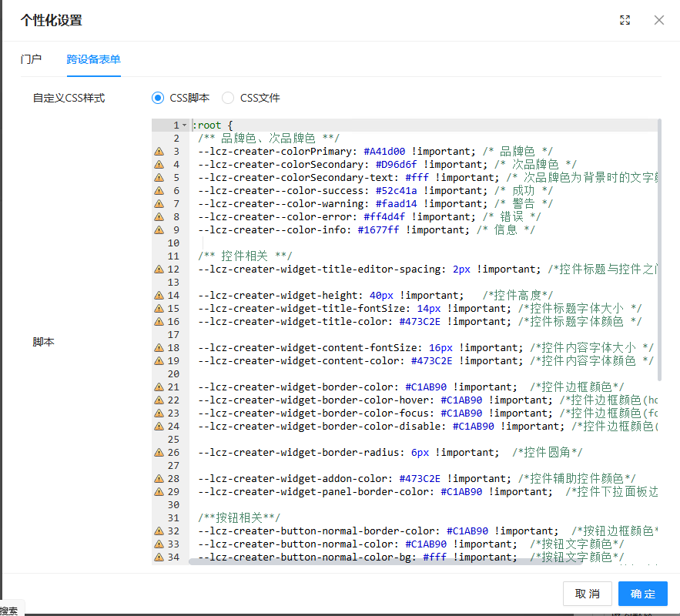The height and width of the screenshot is (616, 680).
Task: Click warning icon on line 9
Action: pos(159,230)
